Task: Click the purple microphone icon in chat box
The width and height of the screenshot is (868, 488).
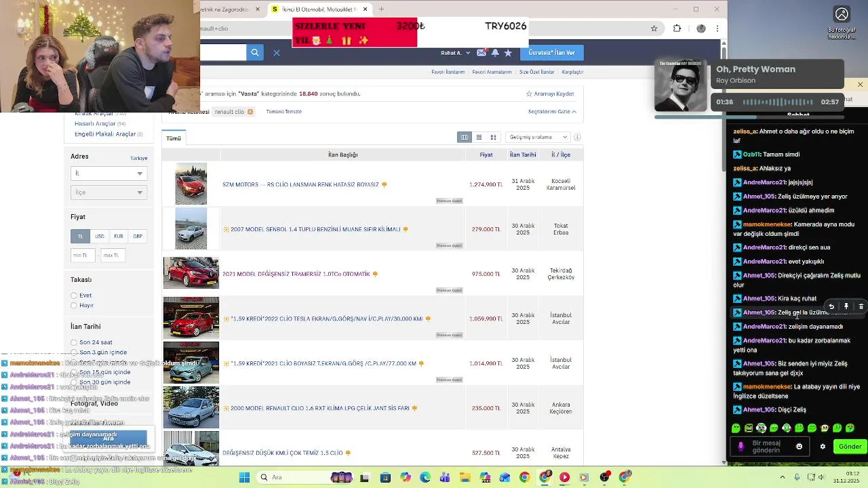Action: click(x=741, y=447)
